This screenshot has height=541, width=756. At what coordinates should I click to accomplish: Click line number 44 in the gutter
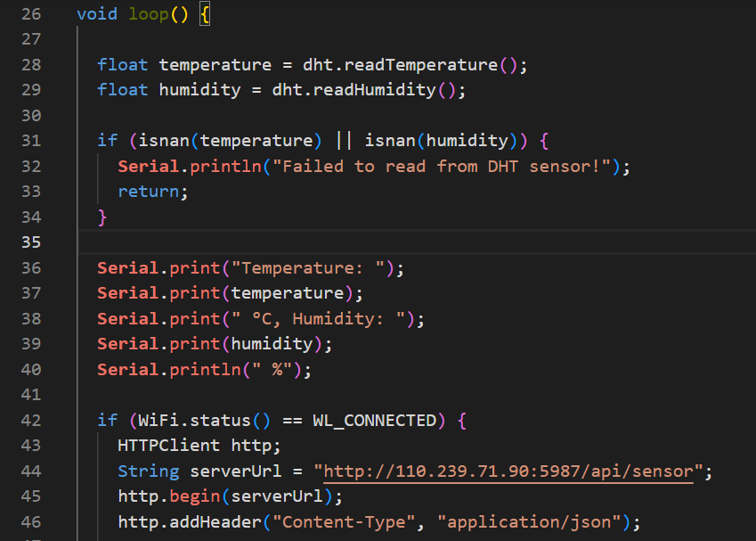31,471
